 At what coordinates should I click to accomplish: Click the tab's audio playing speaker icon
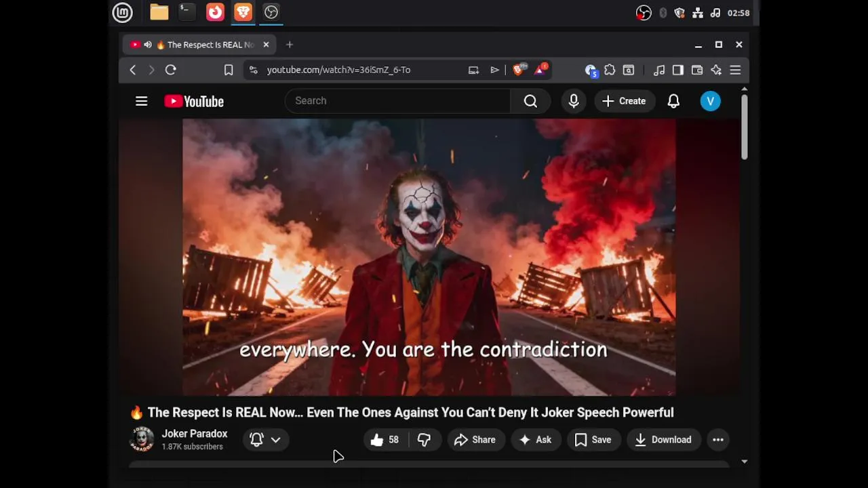point(148,45)
